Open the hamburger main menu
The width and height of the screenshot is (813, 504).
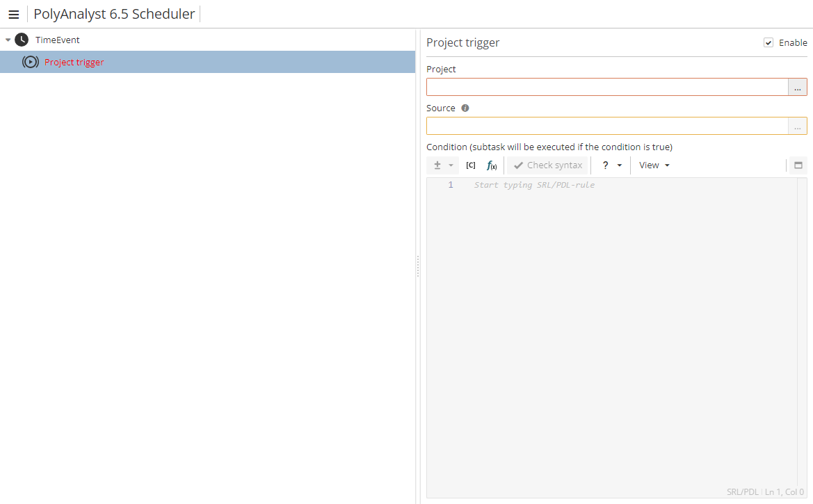(13, 15)
